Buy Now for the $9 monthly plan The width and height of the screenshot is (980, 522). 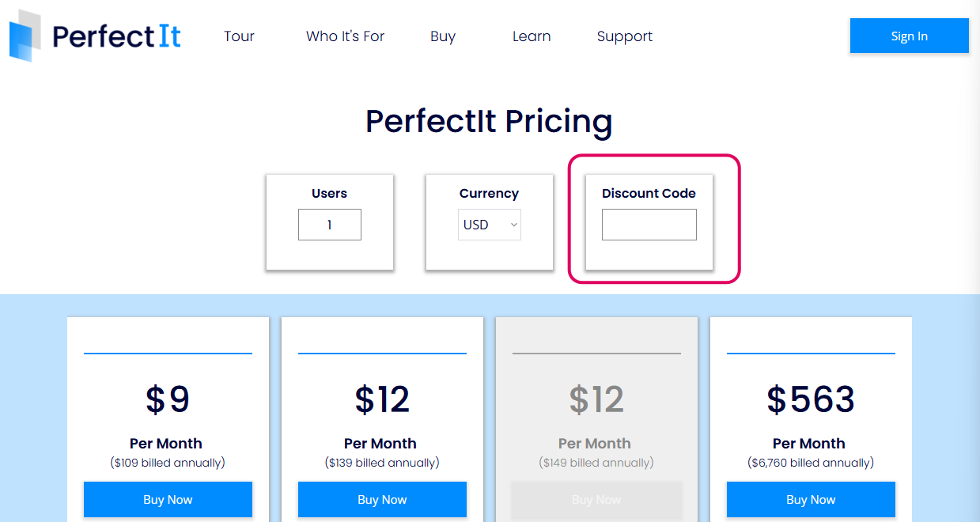[168, 499]
